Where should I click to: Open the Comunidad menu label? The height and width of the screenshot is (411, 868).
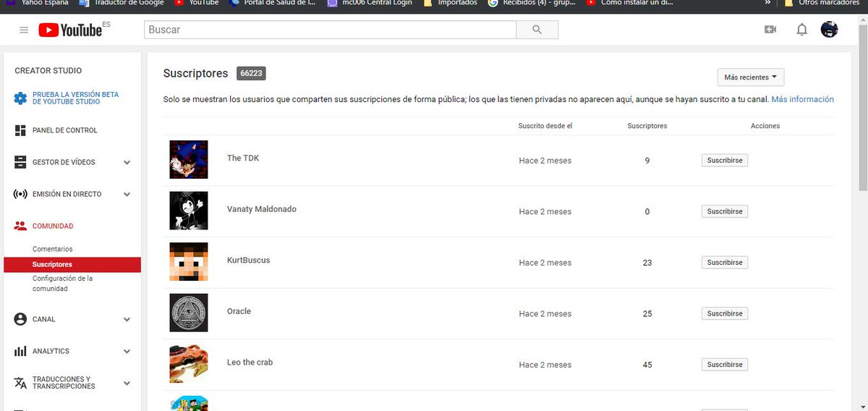[53, 226]
